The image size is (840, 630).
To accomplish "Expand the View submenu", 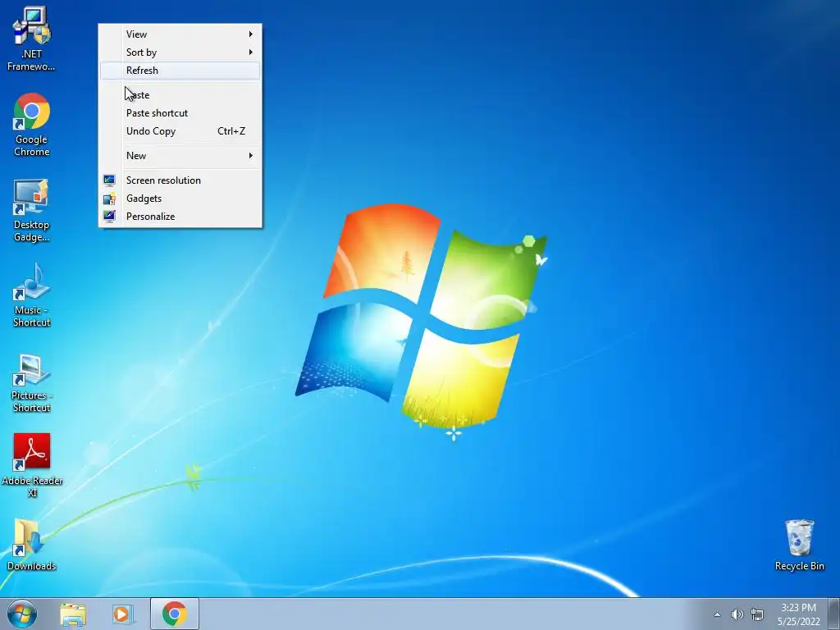I will [180, 34].
